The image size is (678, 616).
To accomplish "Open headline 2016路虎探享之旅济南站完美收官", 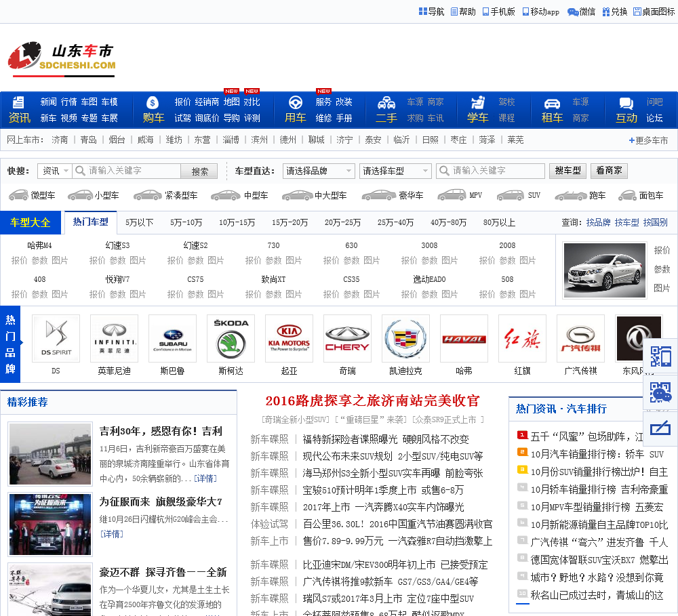I will click(372, 401).
